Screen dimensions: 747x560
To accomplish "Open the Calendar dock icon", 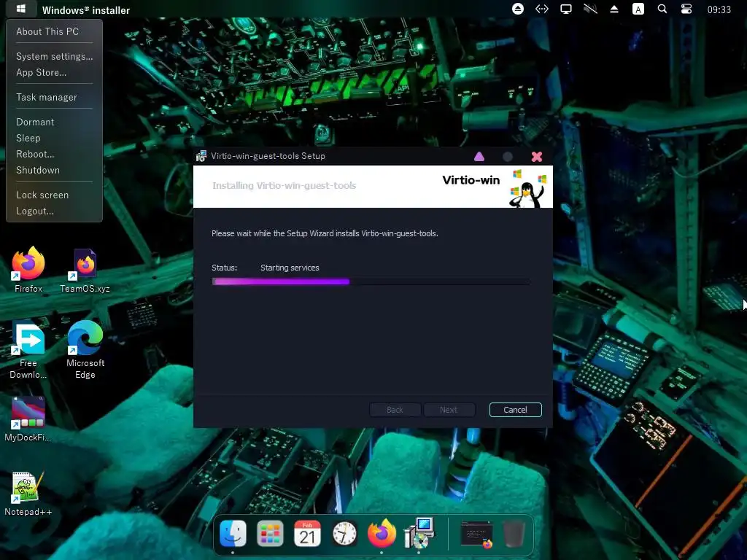I will [x=307, y=533].
